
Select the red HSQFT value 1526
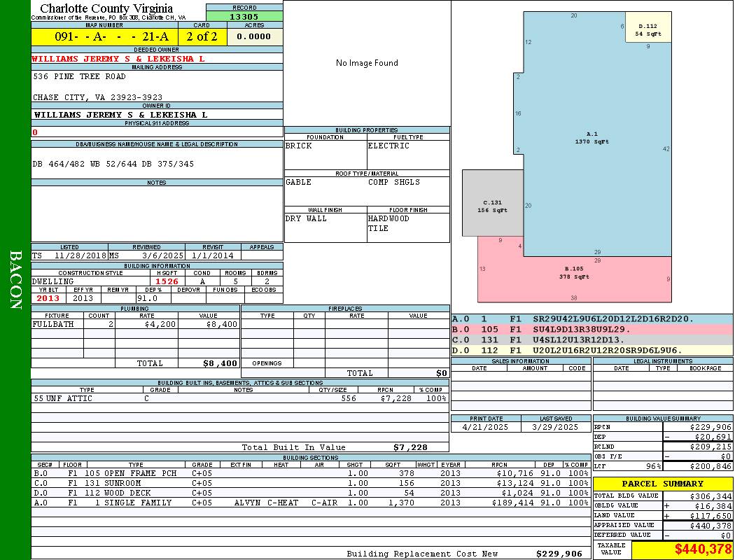tap(167, 281)
